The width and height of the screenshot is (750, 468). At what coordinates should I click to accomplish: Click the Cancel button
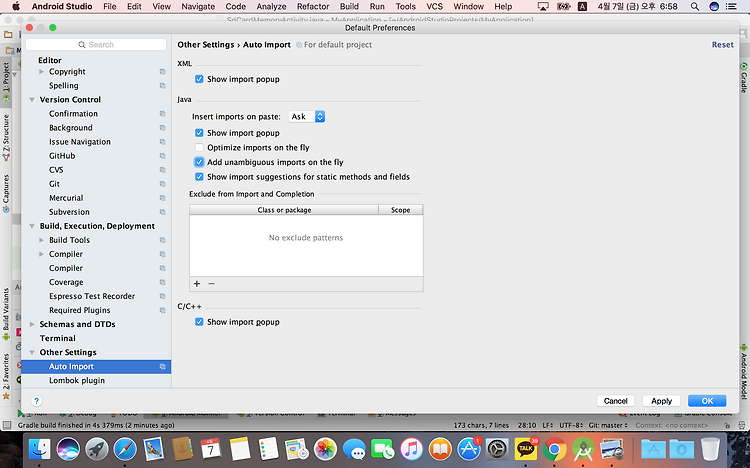coord(616,401)
